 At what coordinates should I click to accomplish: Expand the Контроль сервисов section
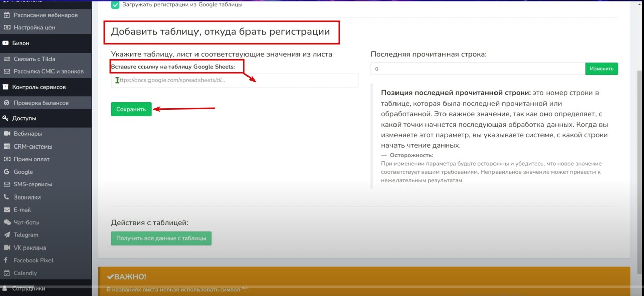point(39,87)
